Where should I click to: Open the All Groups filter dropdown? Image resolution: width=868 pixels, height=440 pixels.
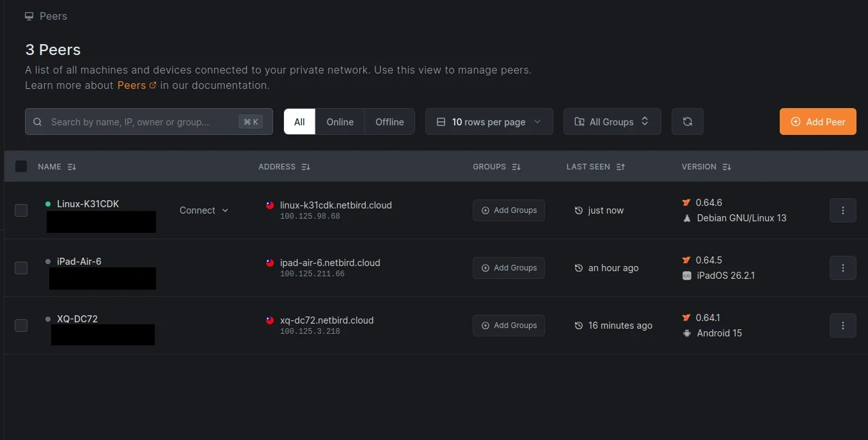(x=612, y=122)
